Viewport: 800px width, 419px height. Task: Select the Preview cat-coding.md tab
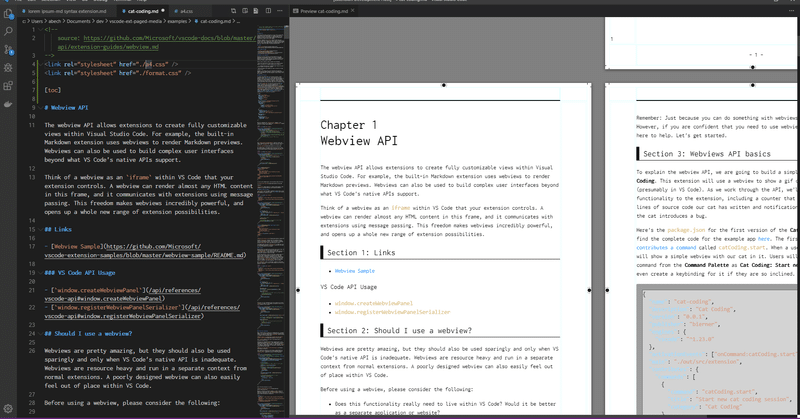[x=323, y=11]
